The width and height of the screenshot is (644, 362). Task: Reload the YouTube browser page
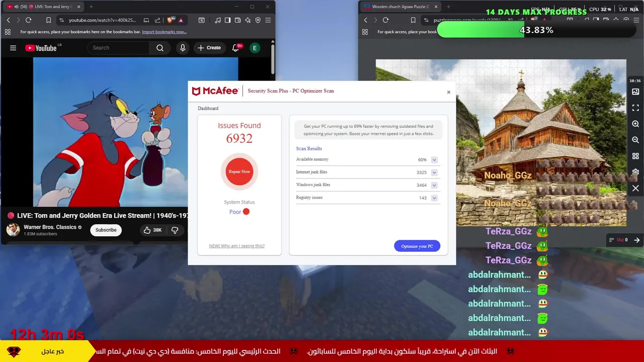28,20
